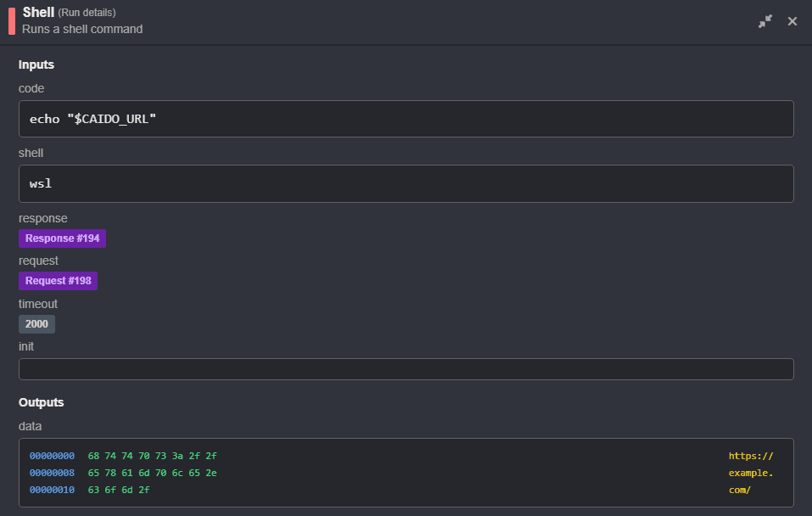Select the echo CAIDO_URL code field

click(x=406, y=118)
